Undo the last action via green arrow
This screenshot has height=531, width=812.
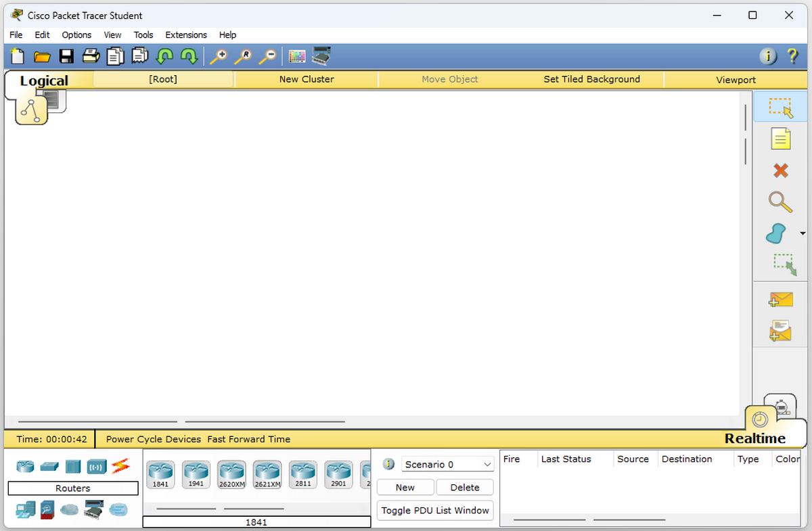164,56
